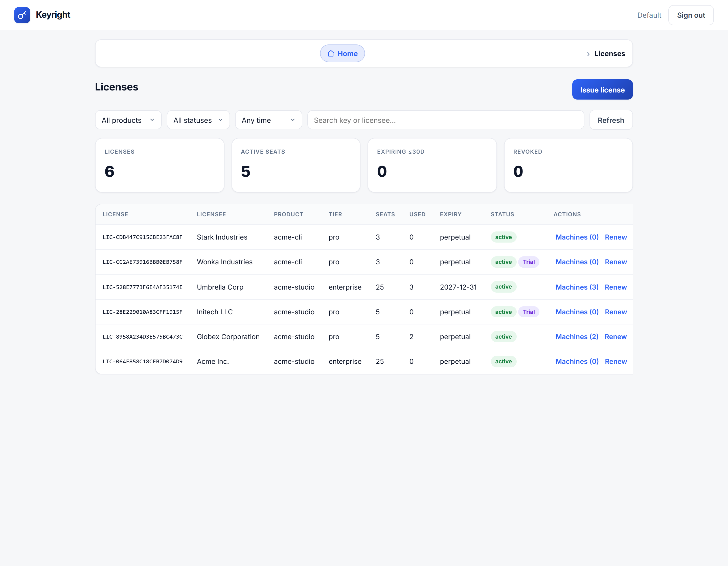Sign out of the account
The image size is (728, 566).
pyautogui.click(x=691, y=15)
